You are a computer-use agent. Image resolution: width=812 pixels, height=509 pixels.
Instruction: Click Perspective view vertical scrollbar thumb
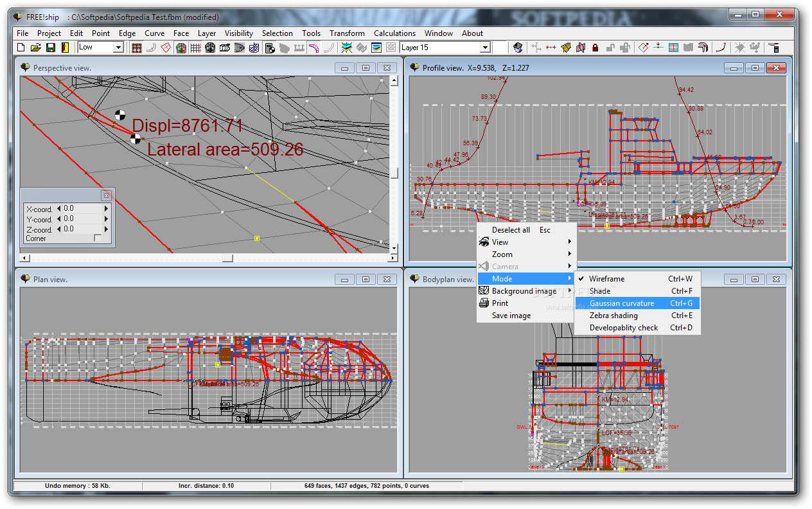coord(394,174)
